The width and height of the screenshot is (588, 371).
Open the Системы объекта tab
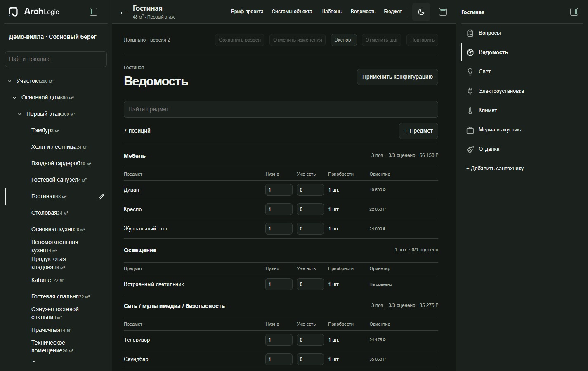(x=292, y=12)
